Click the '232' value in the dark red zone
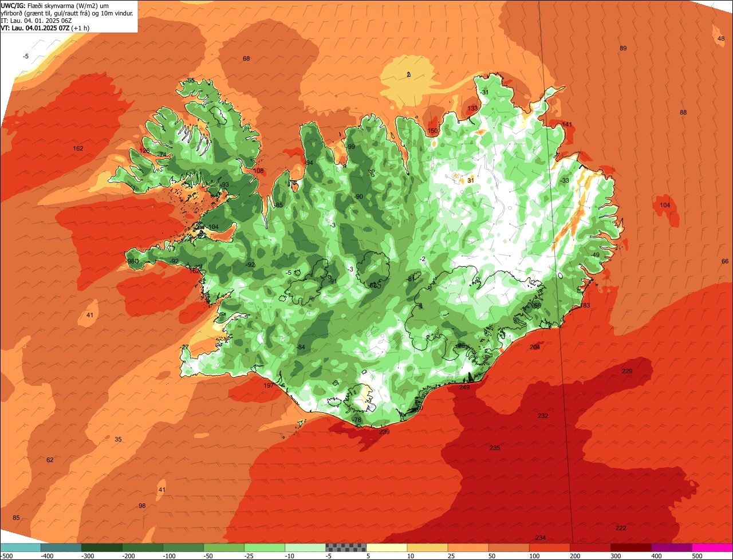733x560 pixels. 543,416
